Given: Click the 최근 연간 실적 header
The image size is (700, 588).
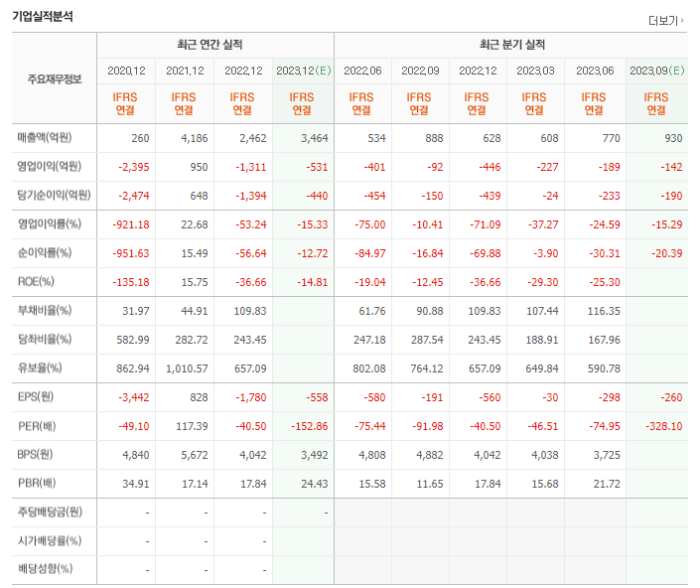Looking at the screenshot, I should pos(210,45).
